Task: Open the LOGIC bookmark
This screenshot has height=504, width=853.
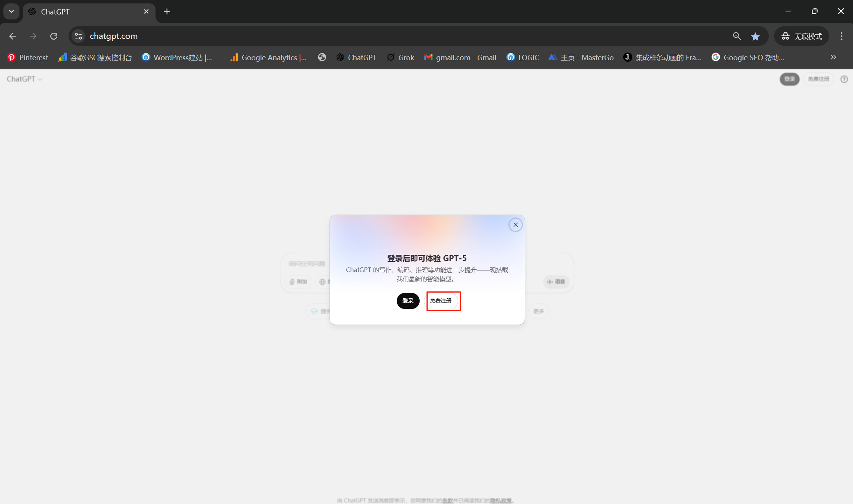Action: [523, 58]
